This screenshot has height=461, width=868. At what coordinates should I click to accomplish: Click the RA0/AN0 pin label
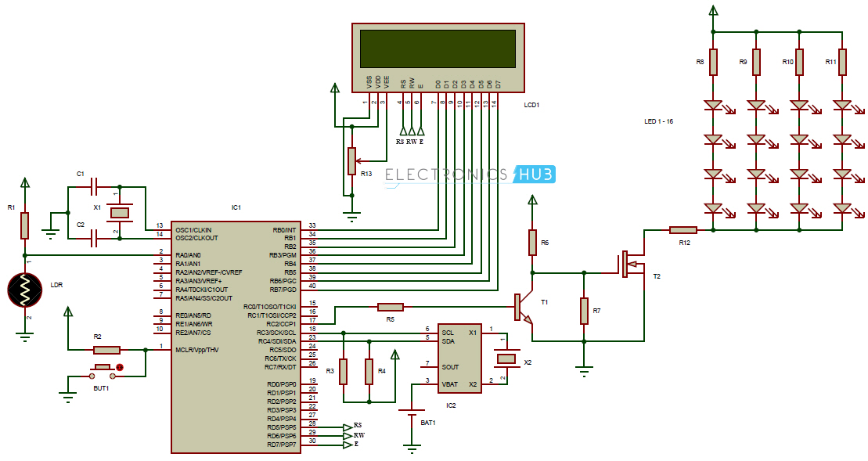click(188, 255)
